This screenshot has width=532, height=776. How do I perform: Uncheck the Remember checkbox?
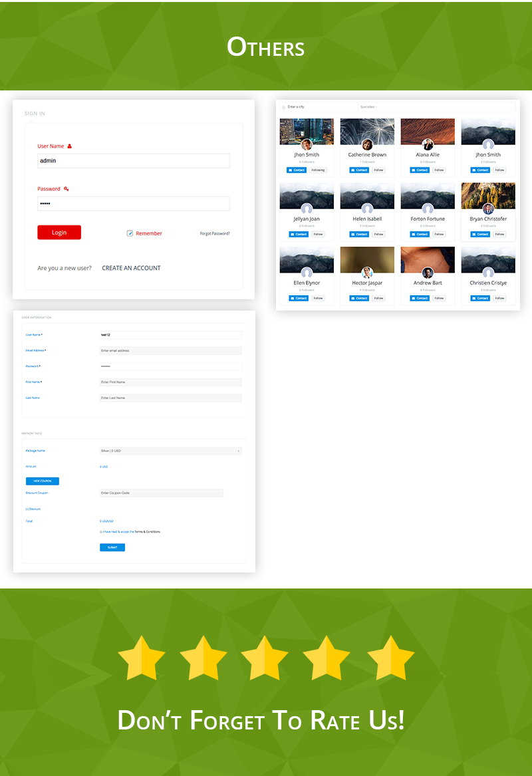[130, 233]
